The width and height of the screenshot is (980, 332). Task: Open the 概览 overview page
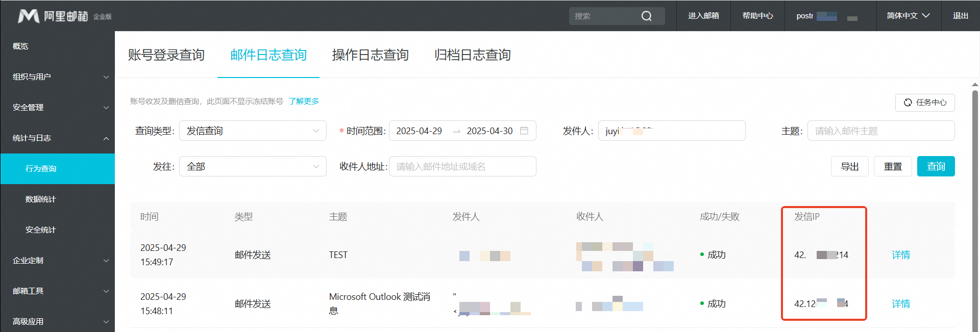(20, 46)
